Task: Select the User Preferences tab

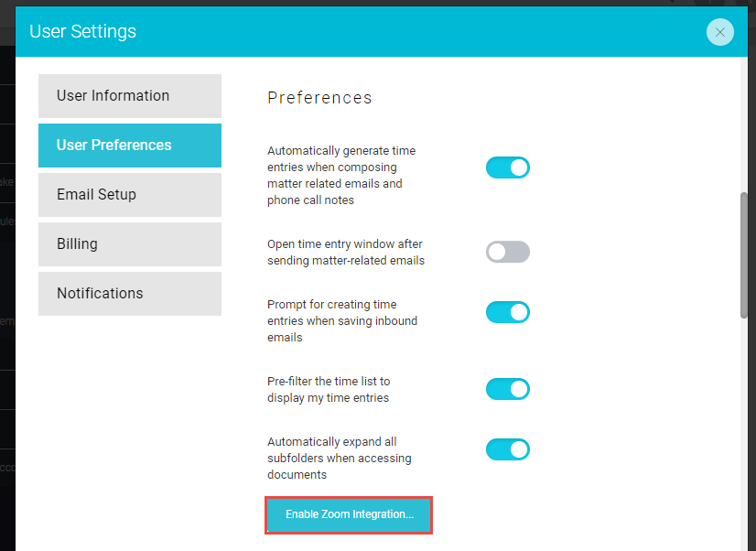Action: tap(130, 146)
